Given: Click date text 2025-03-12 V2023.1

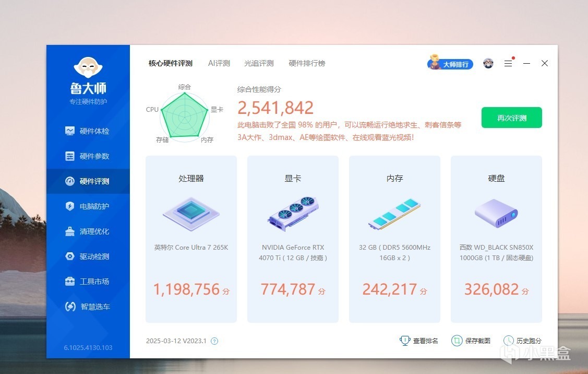Looking at the screenshot, I should coord(176,341).
